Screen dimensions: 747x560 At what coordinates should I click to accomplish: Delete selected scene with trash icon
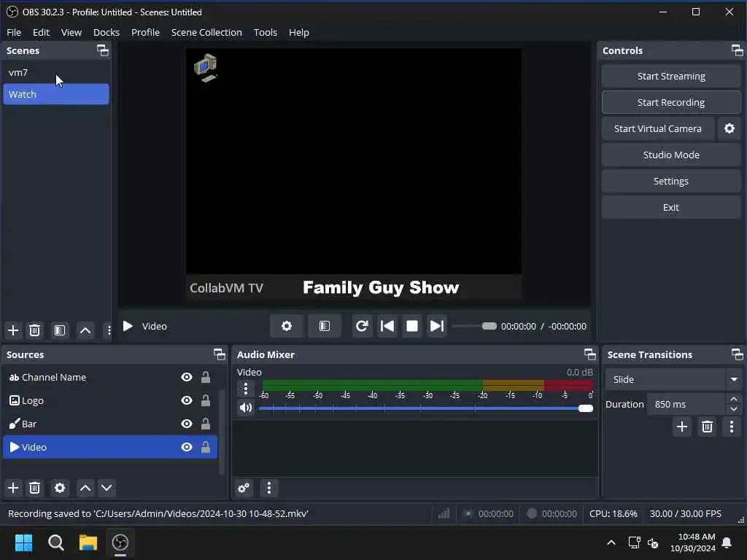35,330
